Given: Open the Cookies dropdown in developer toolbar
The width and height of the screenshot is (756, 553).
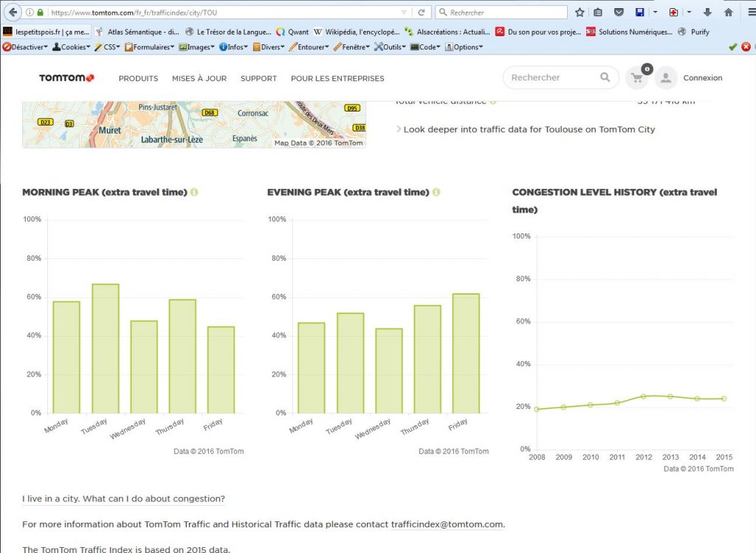Looking at the screenshot, I should 73,47.
